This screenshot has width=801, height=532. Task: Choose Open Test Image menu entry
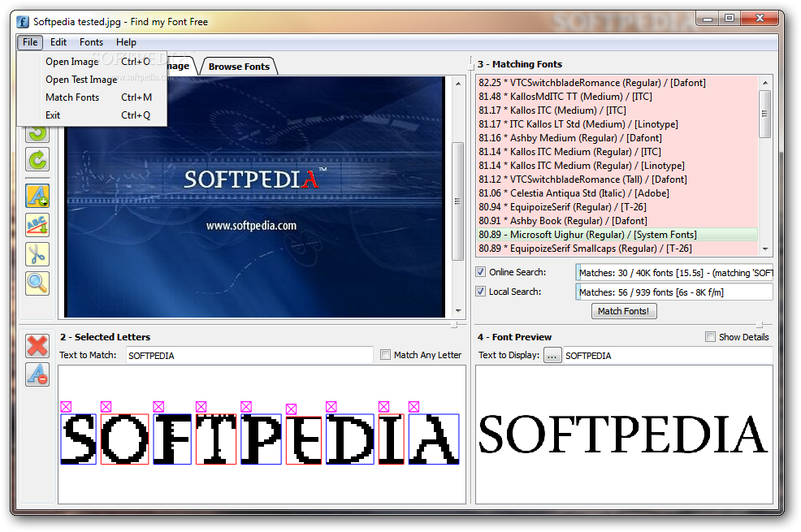pos(92,79)
